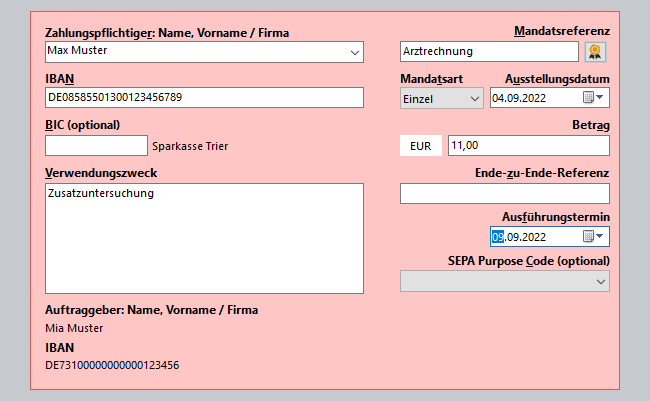Select the Mia Muster Auftraggeber text
Viewport: 650px width, 401px height.
coord(74,328)
